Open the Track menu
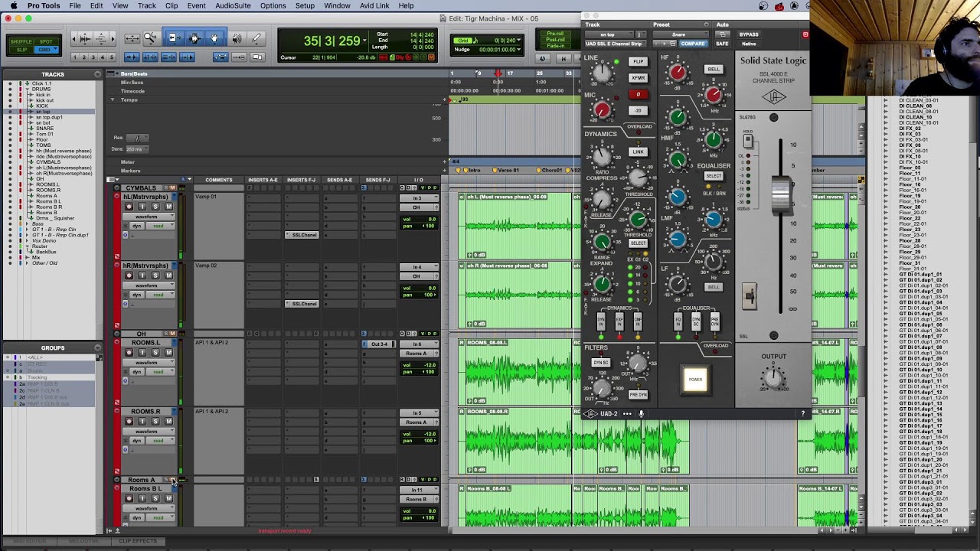Screen dimensions: 980x551 tap(146, 6)
